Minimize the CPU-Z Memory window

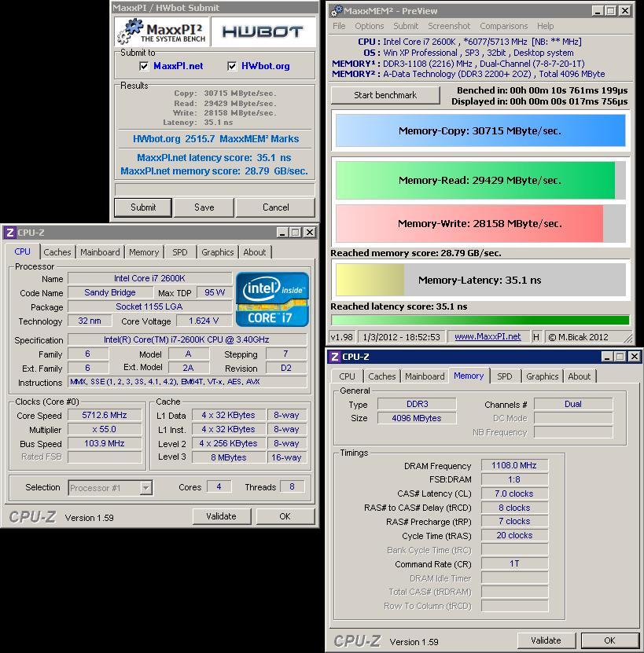pyautogui.click(x=607, y=357)
